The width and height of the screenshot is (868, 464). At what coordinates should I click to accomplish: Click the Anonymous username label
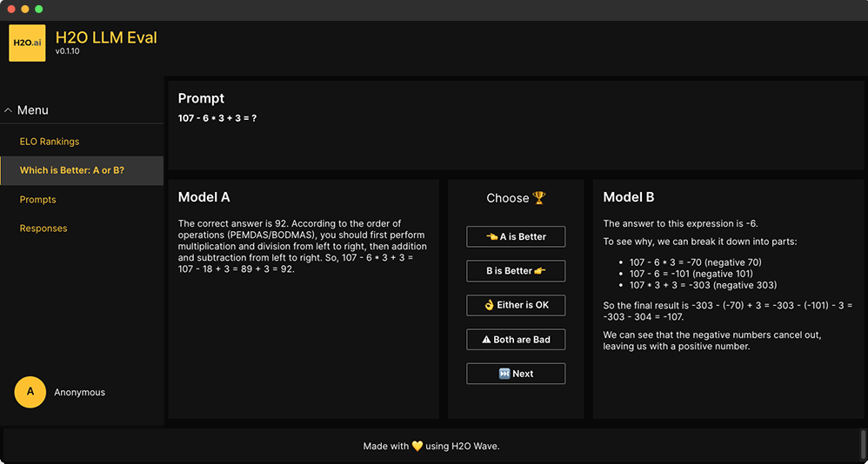[80, 392]
